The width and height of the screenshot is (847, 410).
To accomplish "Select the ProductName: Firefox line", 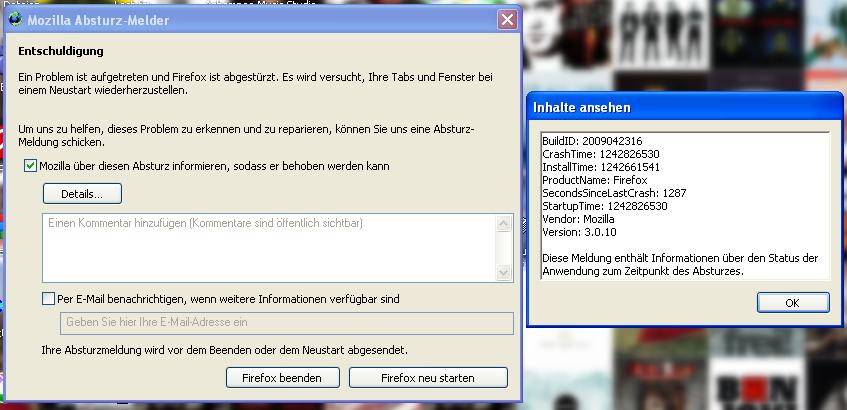I will 594,180.
